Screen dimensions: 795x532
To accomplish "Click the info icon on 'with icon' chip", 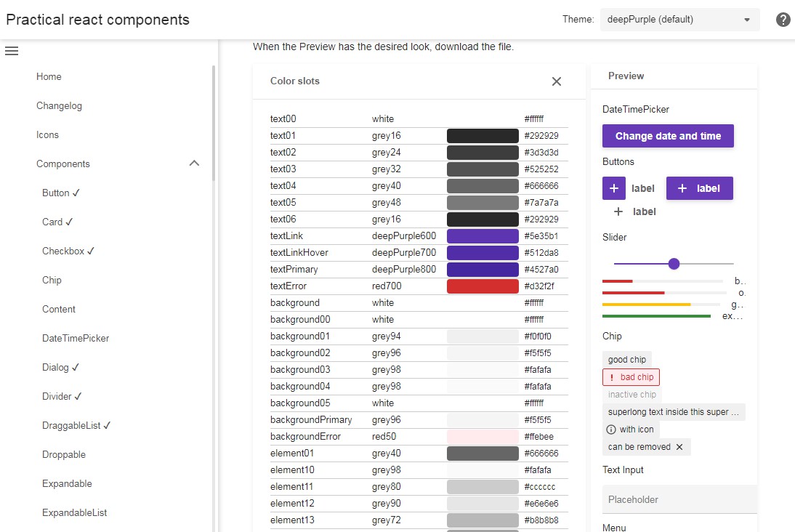I will (611, 430).
